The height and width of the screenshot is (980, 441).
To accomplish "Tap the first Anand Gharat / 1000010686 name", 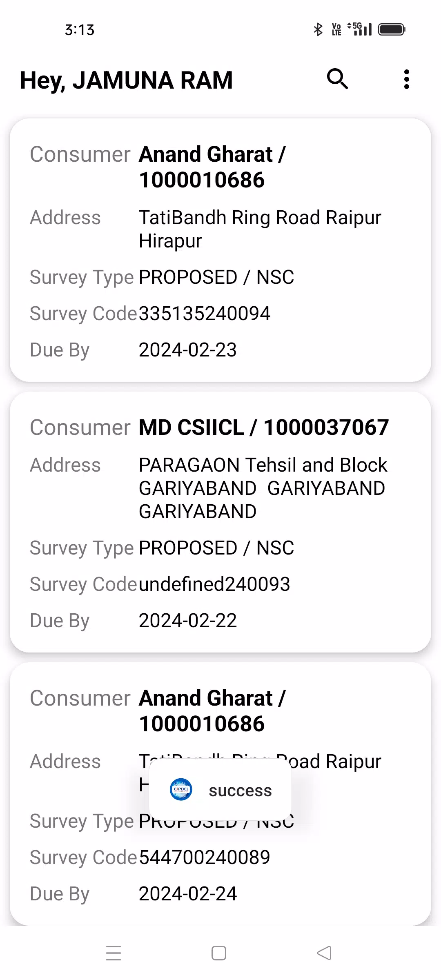I will click(x=212, y=167).
